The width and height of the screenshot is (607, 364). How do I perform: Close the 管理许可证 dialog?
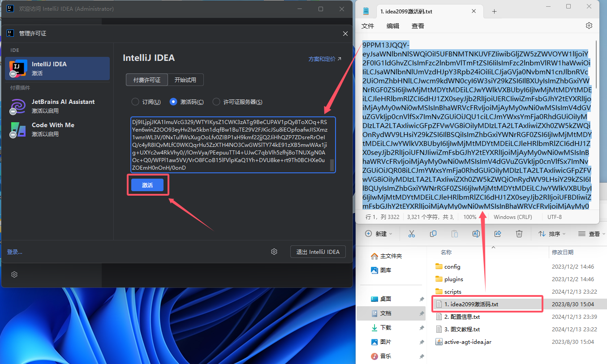tap(345, 34)
